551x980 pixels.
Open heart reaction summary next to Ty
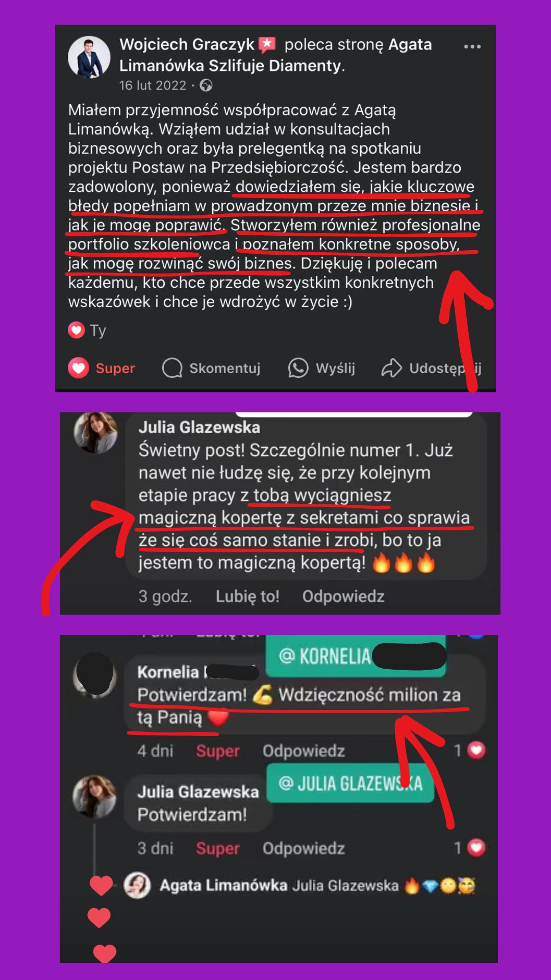tap(77, 330)
